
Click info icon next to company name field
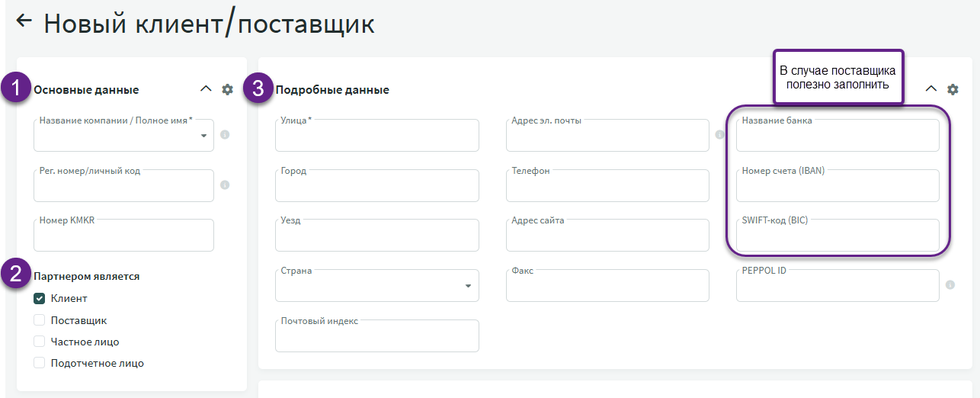pos(225,135)
